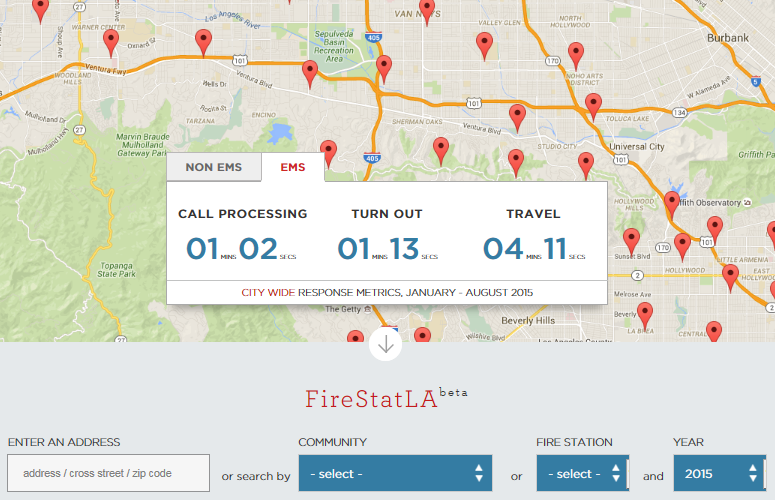Select the pin just right of the EMS tab
Image resolution: width=775 pixels, height=500 pixels.
(328, 152)
